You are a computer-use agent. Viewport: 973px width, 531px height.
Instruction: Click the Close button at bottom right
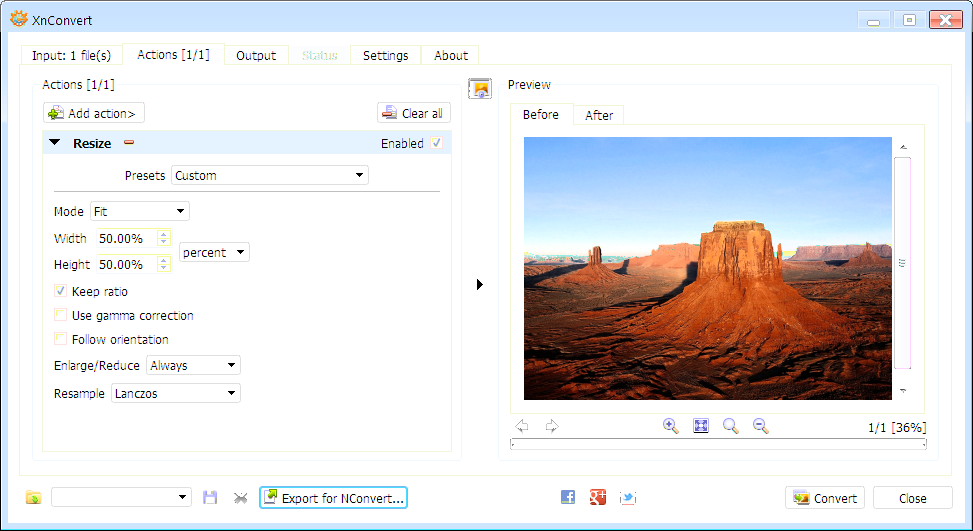point(913,498)
